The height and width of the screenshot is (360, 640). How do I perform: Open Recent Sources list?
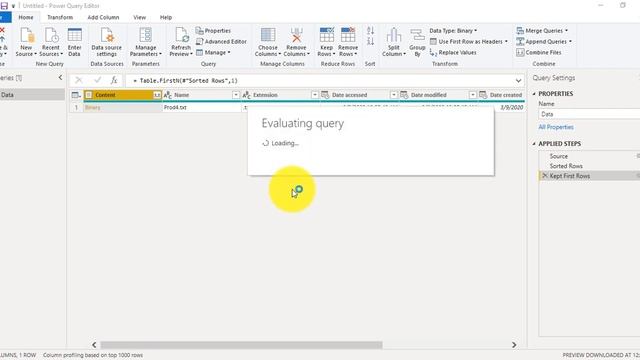pos(51,42)
